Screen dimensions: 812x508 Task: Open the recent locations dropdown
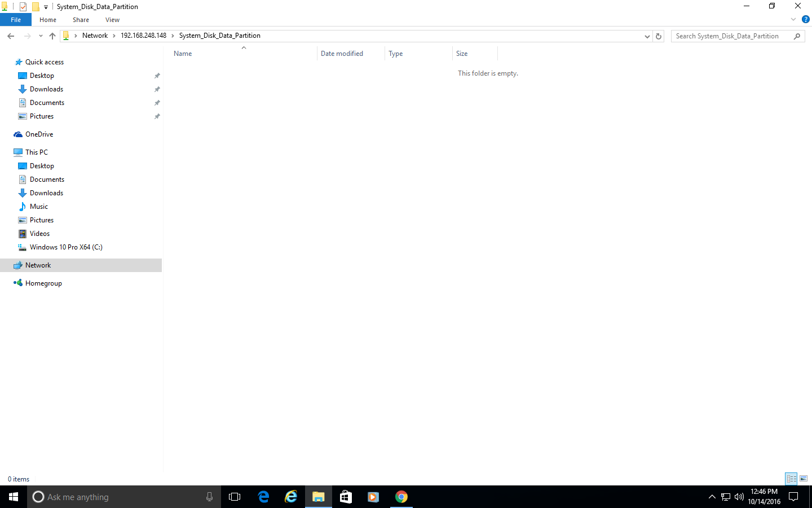pos(41,36)
